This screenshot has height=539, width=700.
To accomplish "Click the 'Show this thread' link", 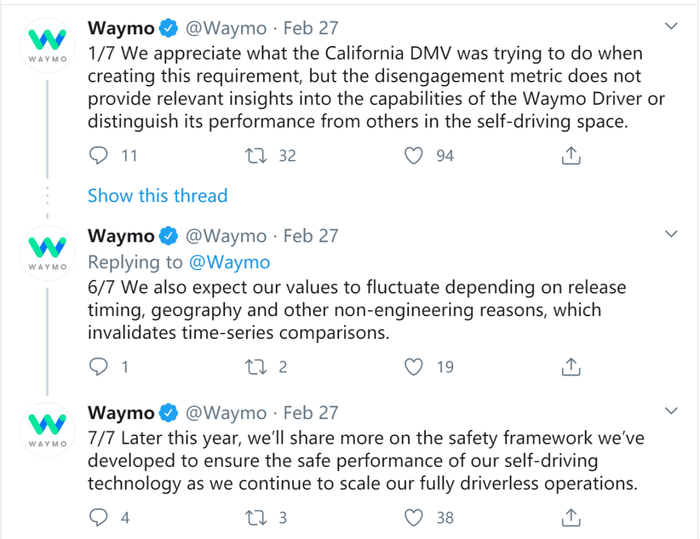I will (x=157, y=196).
